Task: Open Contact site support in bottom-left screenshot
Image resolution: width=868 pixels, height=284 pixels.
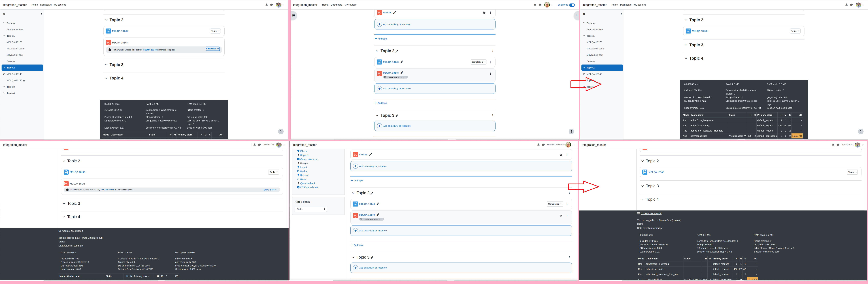Action: tap(72, 231)
